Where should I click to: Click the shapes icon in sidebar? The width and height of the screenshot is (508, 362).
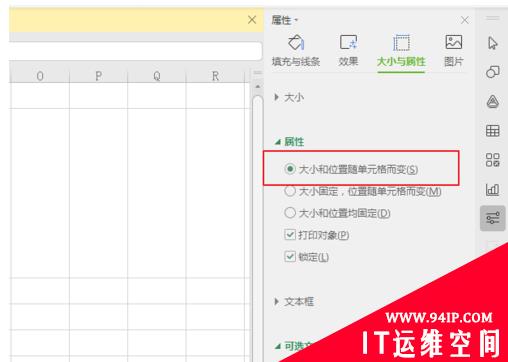[x=493, y=72]
